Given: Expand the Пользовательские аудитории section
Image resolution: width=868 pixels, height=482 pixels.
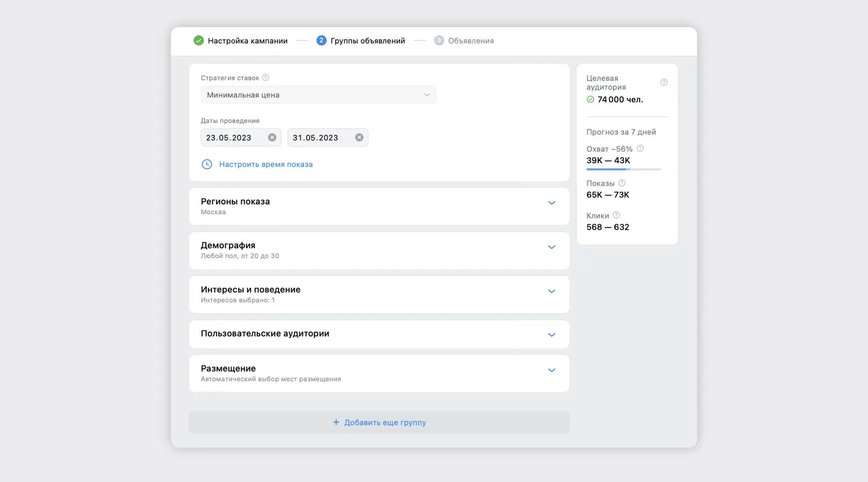Looking at the screenshot, I should tap(552, 335).
